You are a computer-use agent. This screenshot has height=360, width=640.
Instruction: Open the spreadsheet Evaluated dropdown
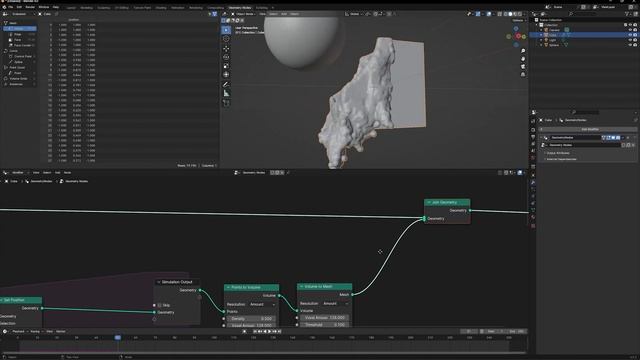point(19,14)
